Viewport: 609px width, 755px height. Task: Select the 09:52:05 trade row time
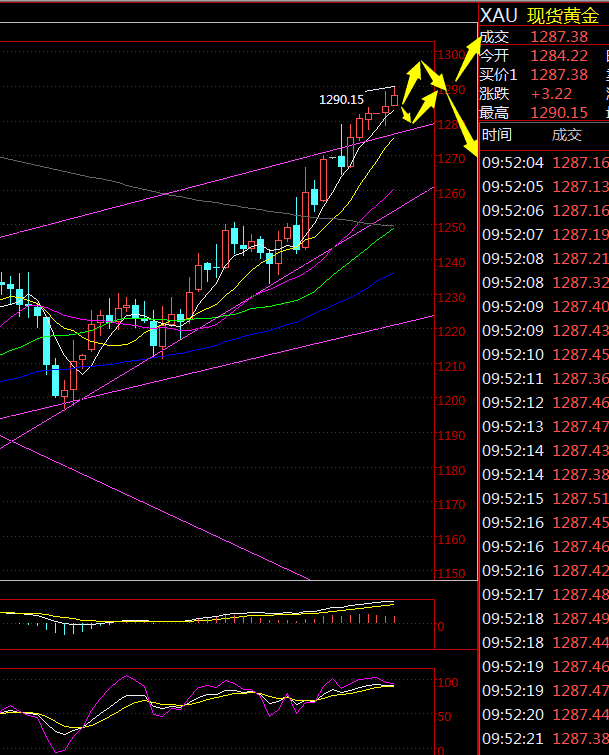click(513, 187)
